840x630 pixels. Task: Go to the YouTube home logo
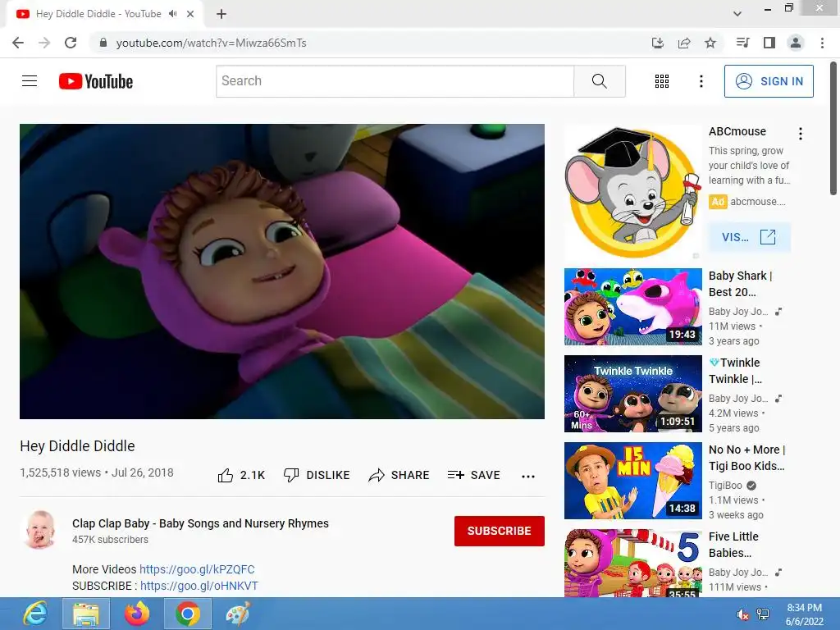(x=96, y=81)
